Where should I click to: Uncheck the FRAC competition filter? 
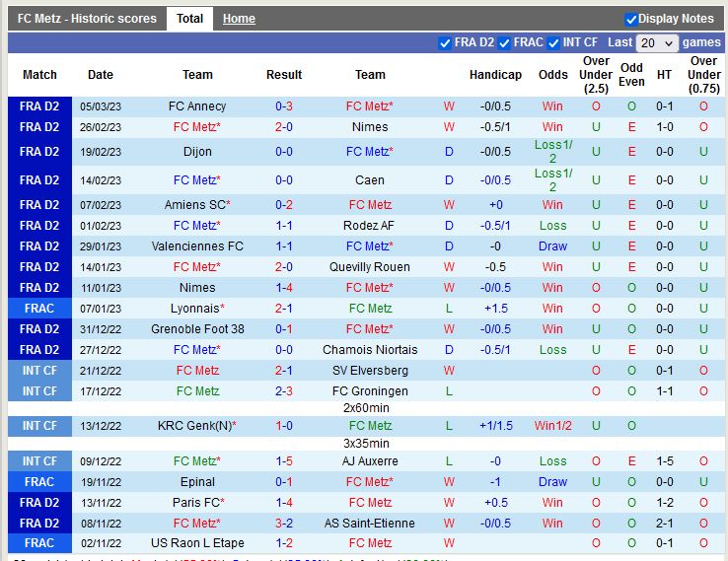[504, 43]
